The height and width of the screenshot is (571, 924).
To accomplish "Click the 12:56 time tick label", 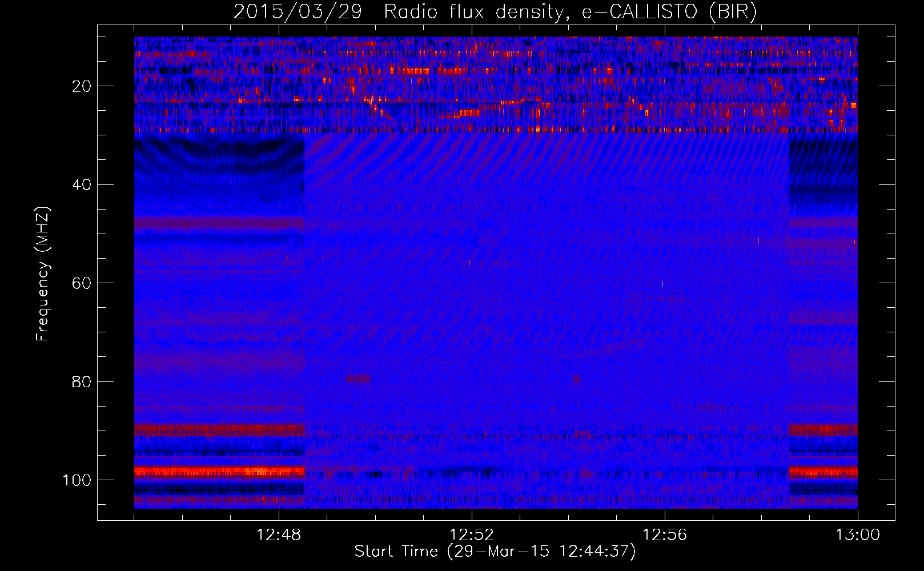I will click(x=665, y=535).
